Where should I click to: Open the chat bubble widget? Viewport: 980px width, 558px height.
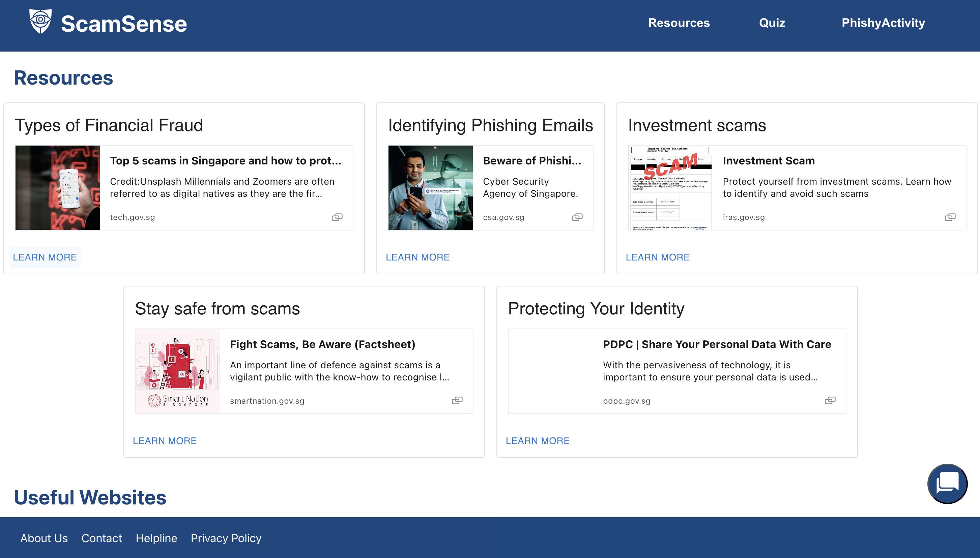[x=947, y=483]
